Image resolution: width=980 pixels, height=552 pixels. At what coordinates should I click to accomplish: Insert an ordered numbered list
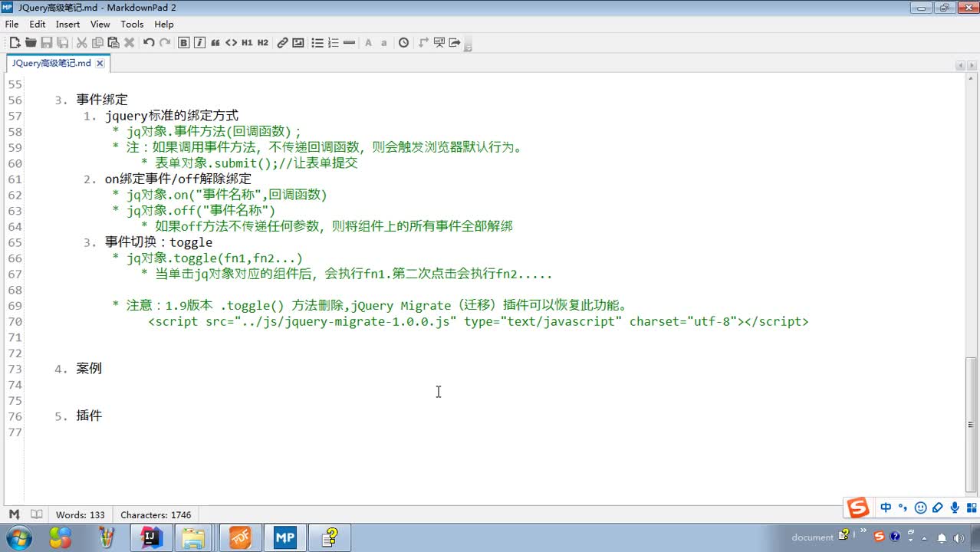[x=334, y=43]
